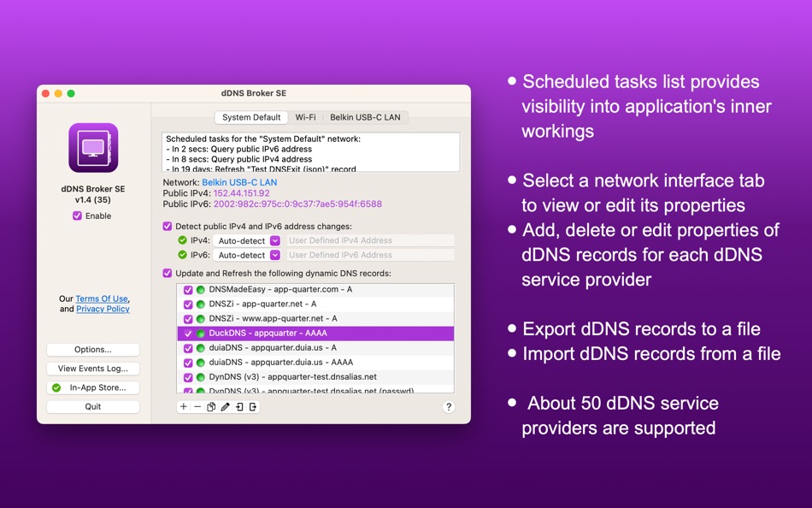Viewport: 812px width, 508px height.
Task: Select DNSMadeEasy - app-quarter.com - A row
Action: [x=315, y=290]
